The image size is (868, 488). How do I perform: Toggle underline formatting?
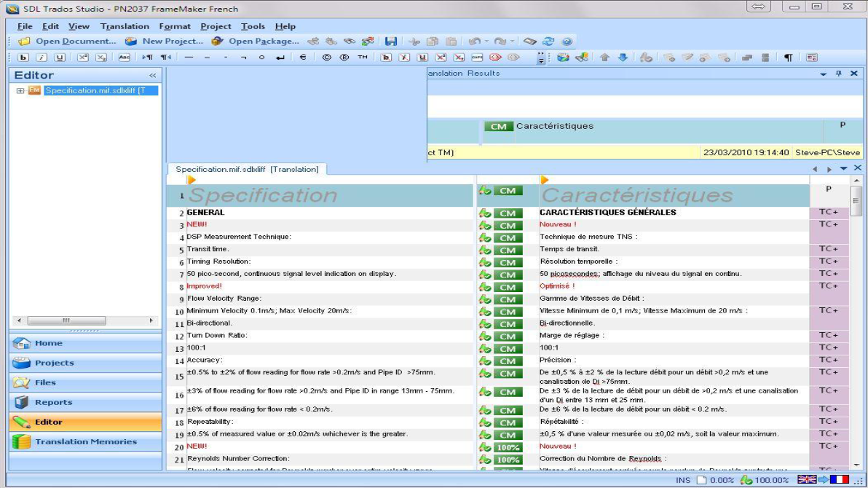60,58
